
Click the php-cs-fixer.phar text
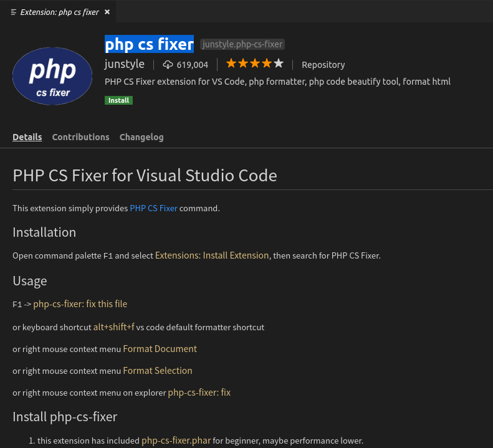click(176, 441)
